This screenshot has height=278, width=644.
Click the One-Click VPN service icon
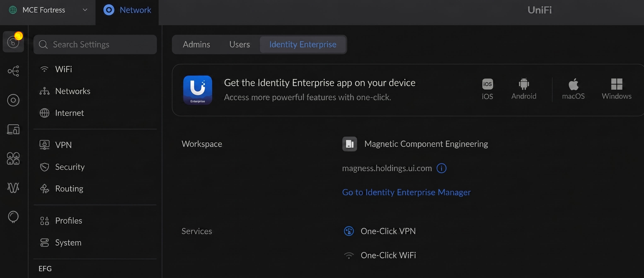click(349, 231)
